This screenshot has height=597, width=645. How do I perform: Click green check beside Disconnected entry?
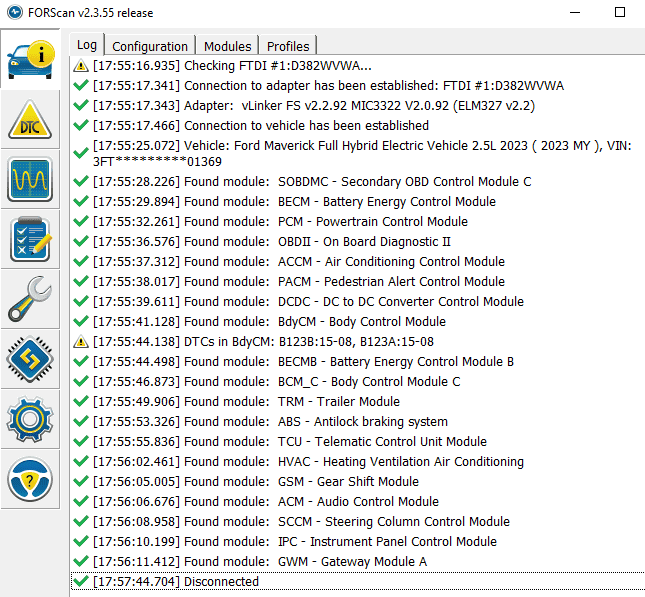tap(81, 581)
